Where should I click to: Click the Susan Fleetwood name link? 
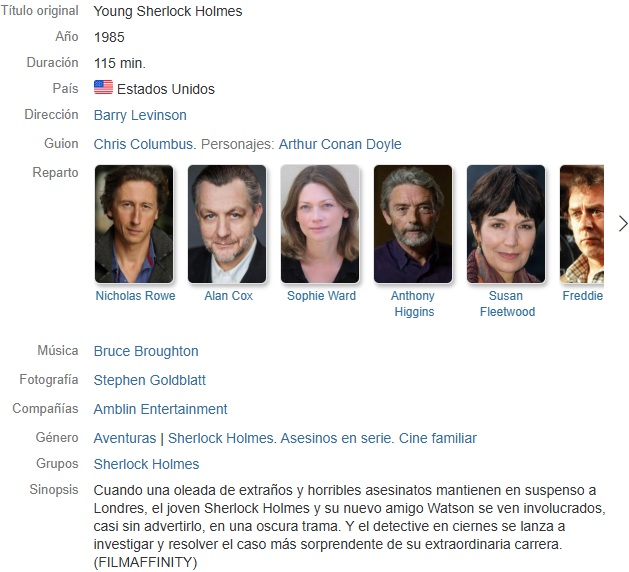pos(507,304)
